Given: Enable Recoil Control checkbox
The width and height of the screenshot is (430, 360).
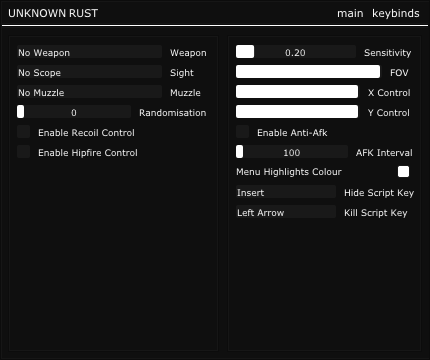Looking at the screenshot, I should 23,132.
